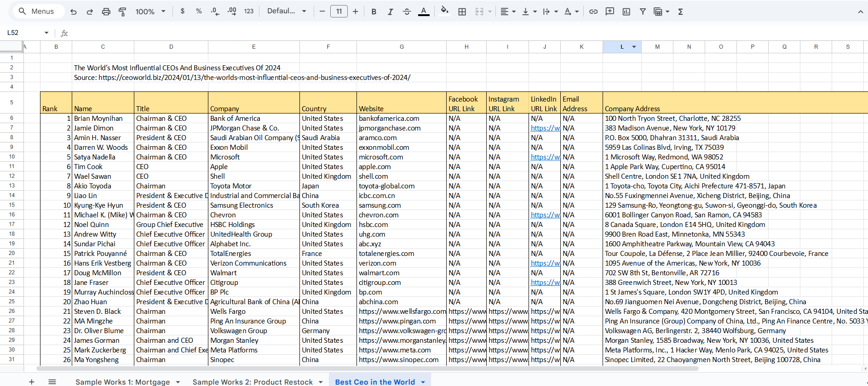Click the ceoworld.biz Source cell
The width and height of the screenshot is (868, 386).
(x=242, y=78)
